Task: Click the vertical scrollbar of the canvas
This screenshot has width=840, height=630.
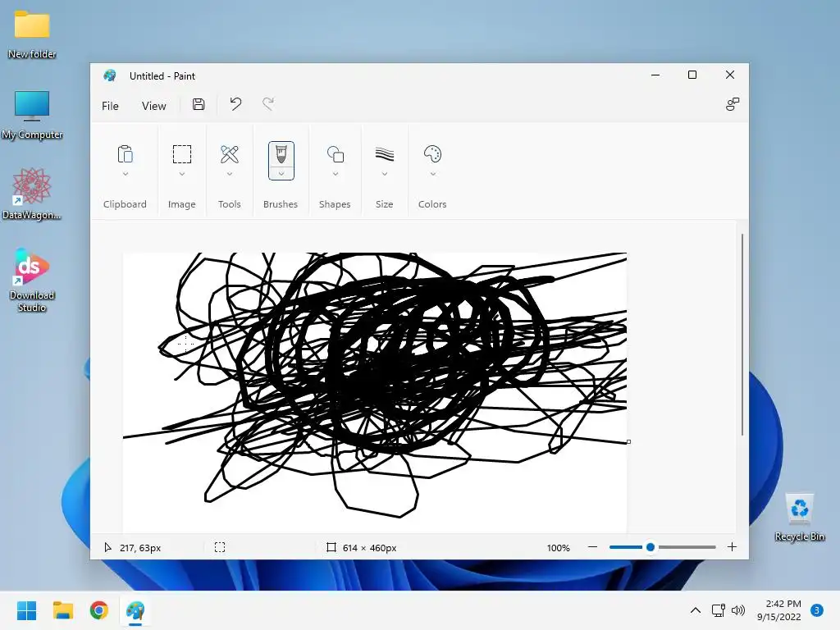Action: 742,335
